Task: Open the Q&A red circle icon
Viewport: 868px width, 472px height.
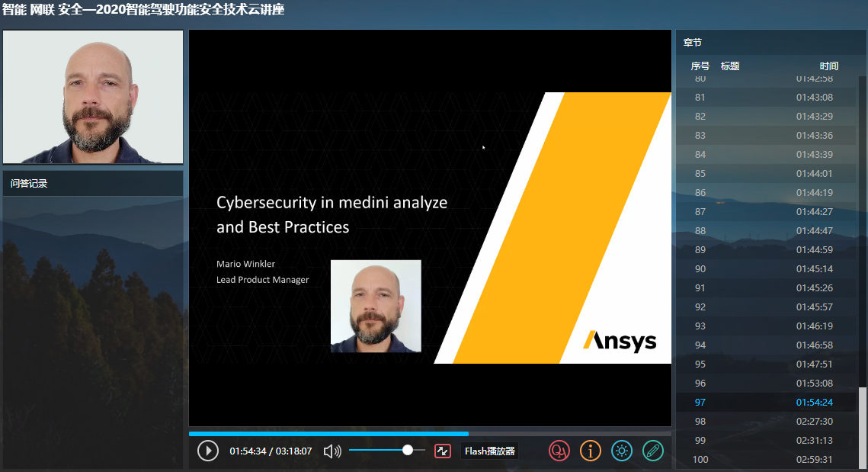Action: click(559, 451)
